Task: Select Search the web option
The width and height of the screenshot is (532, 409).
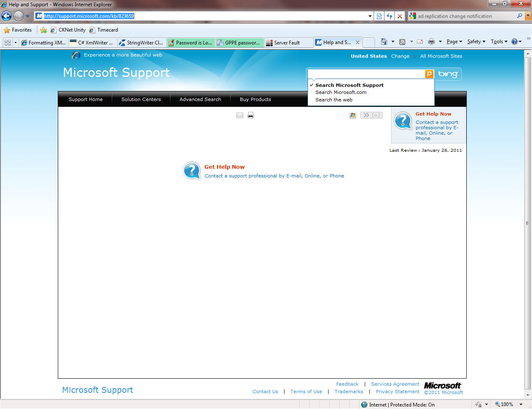Action: pyautogui.click(x=334, y=100)
